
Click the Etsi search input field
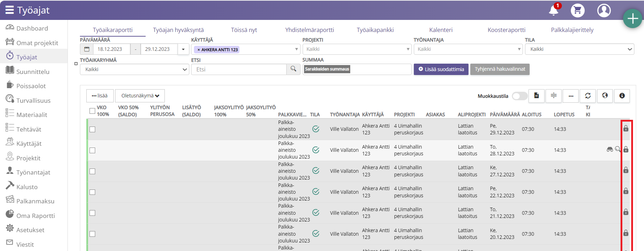pos(239,69)
